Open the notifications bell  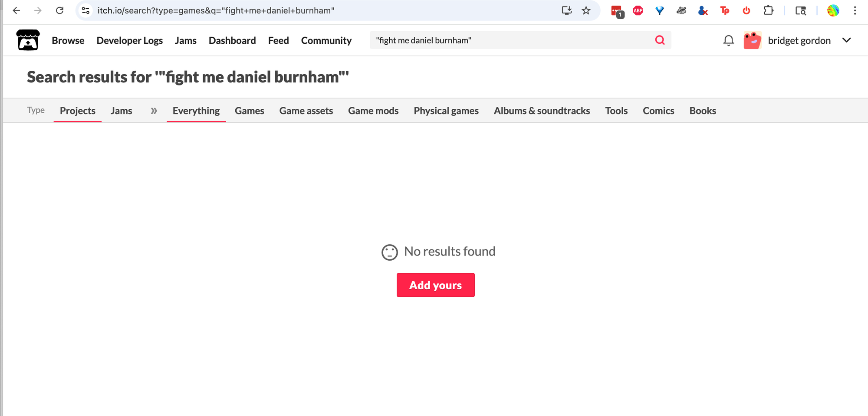click(x=728, y=40)
